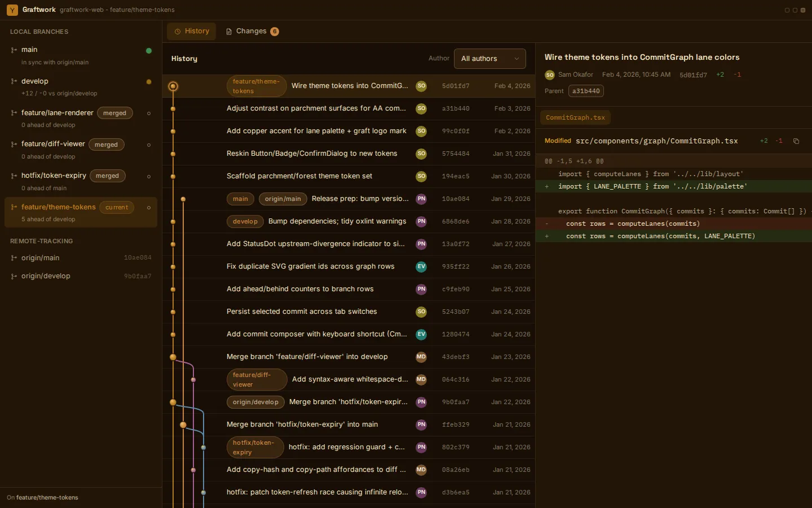Screen dimensions: 812x508
Task: Click the status dot for feature/theme-tokens
Action: 149,208
